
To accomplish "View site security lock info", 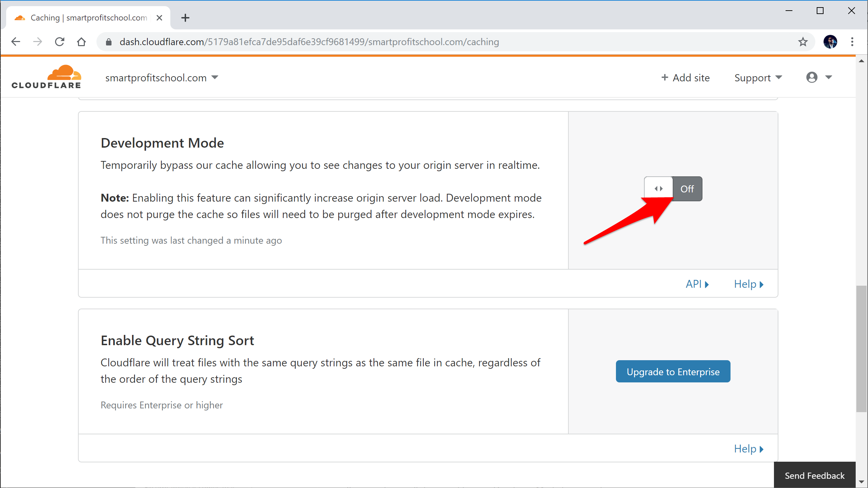I will pyautogui.click(x=109, y=42).
